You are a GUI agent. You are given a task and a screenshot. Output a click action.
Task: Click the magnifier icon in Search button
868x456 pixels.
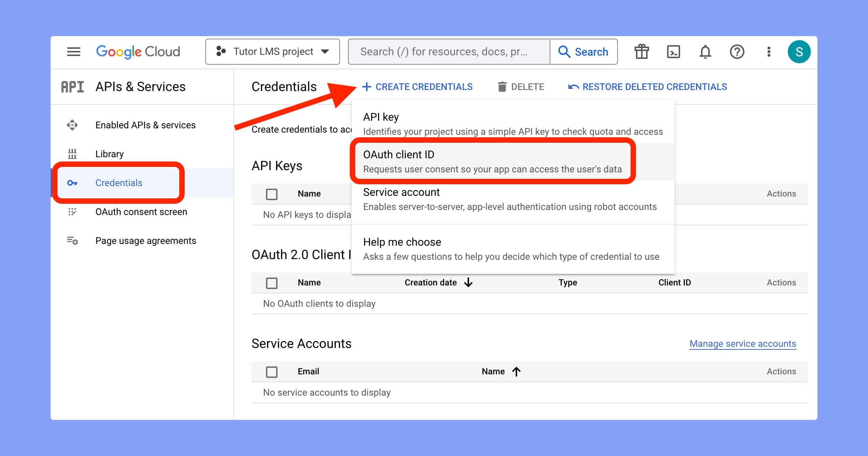point(564,52)
